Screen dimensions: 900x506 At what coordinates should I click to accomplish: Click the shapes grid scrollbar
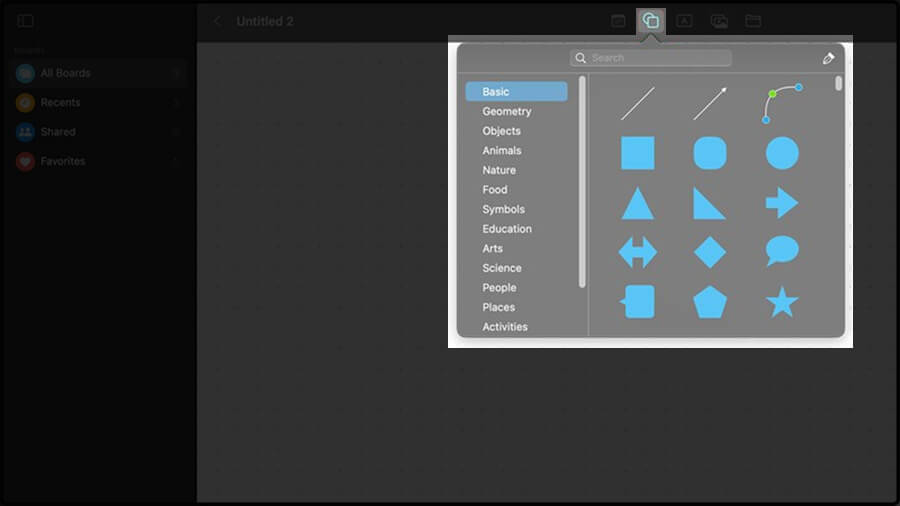pyautogui.click(x=838, y=84)
